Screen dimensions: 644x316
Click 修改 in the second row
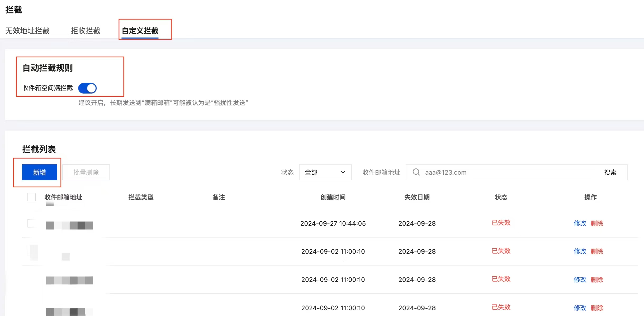click(580, 251)
